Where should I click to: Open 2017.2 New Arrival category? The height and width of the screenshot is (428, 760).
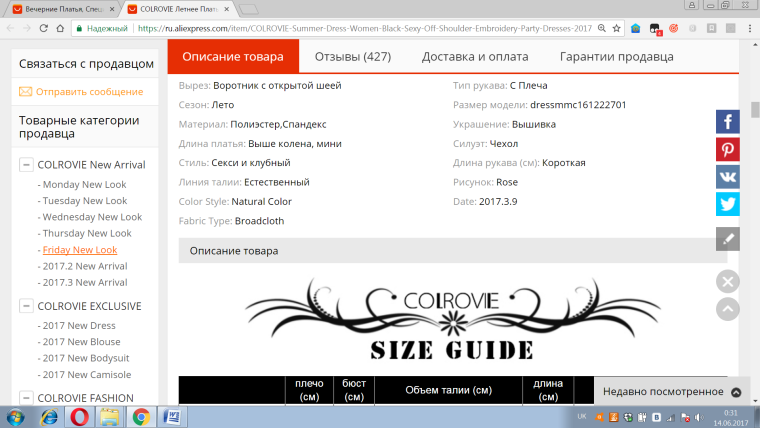85,266
